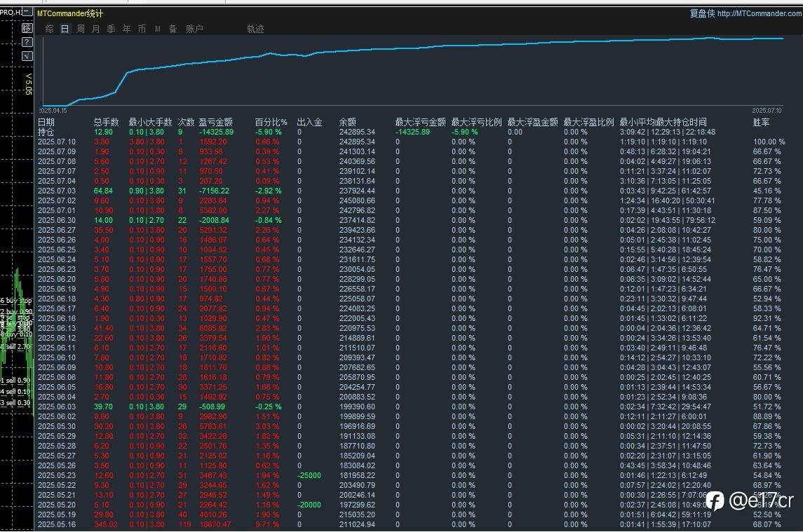Click the 64.84 total lots cell
Image resolution: width=803 pixels, height=532 pixels.
point(104,191)
